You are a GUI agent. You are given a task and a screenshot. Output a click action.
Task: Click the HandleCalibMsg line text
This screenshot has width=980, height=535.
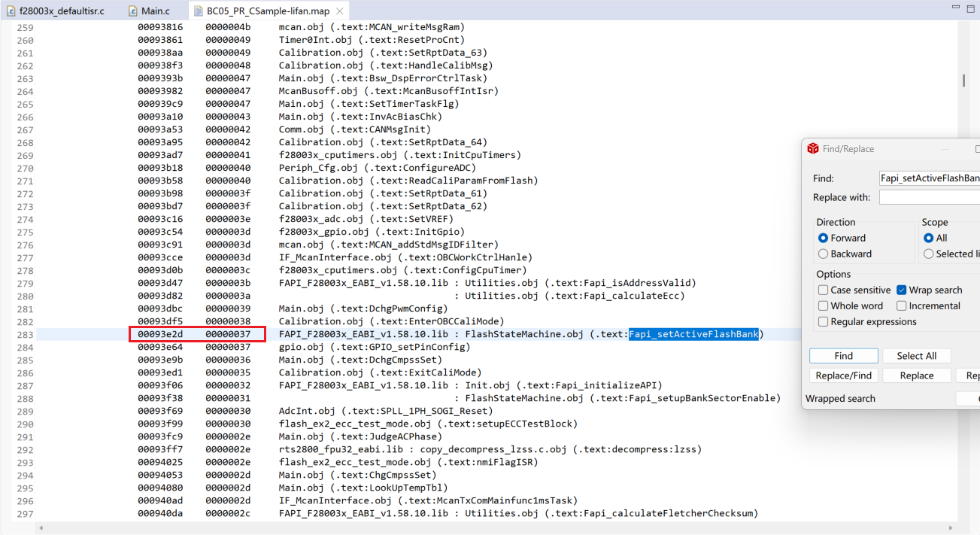385,65
